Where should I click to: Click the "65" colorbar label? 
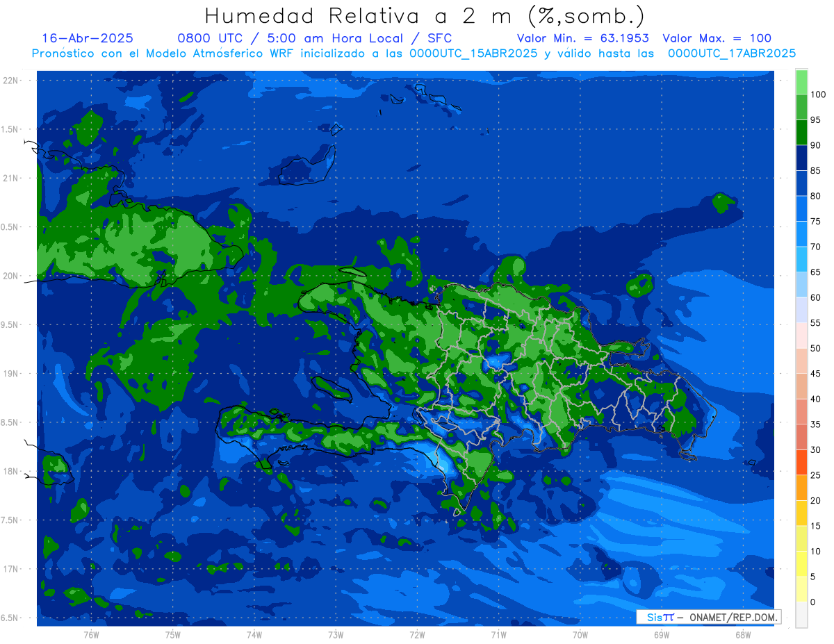click(815, 272)
